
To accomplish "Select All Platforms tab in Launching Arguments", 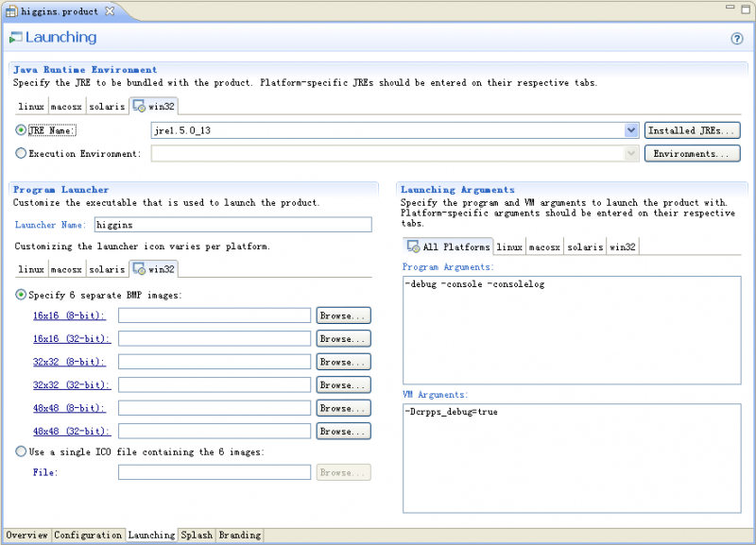I will pos(448,247).
